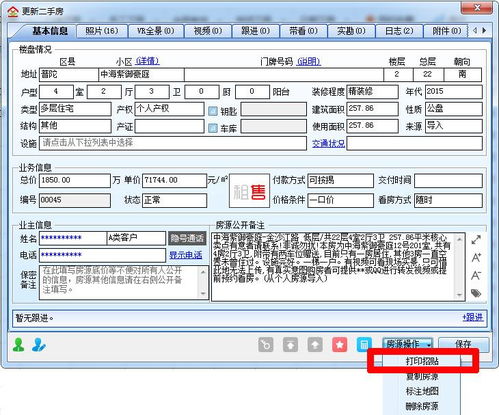Select 删除房源 in the dropdown menu

pos(422,406)
